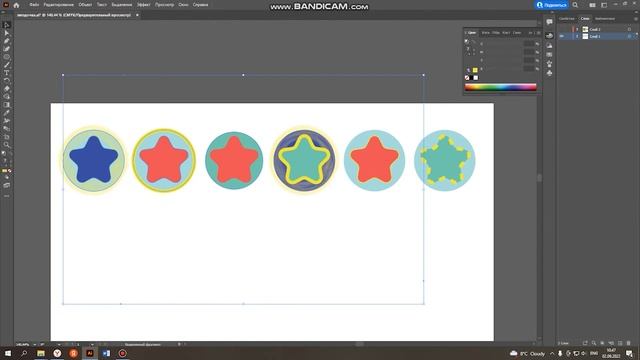Screen dimensions: 640x360
Task: Click the yellow-outlined teal star on canvas
Action: pos(304,160)
